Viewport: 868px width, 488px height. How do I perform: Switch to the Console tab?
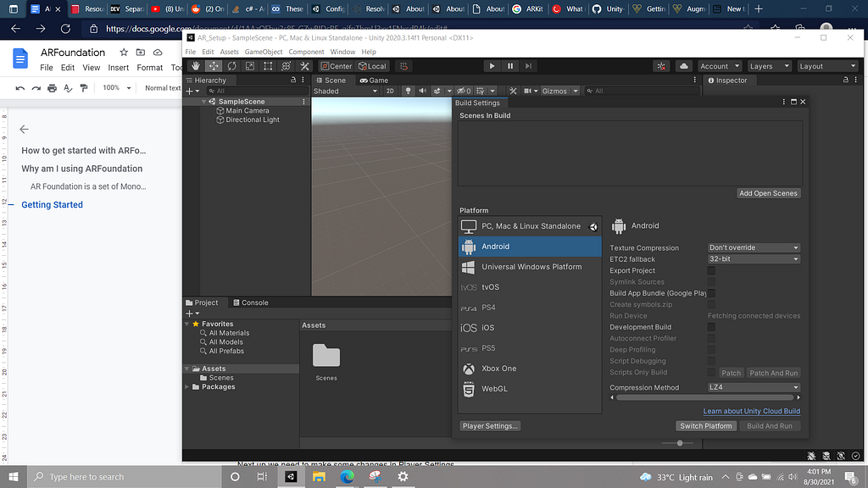click(x=251, y=302)
